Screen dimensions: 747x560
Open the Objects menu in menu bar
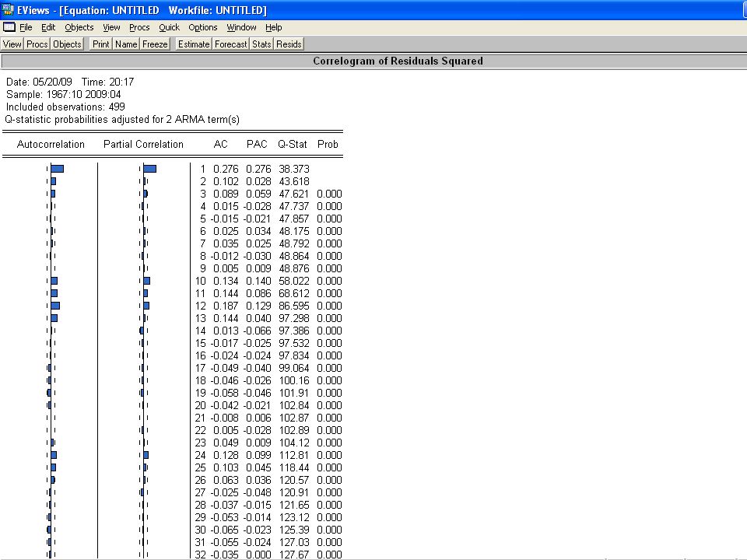(79, 28)
